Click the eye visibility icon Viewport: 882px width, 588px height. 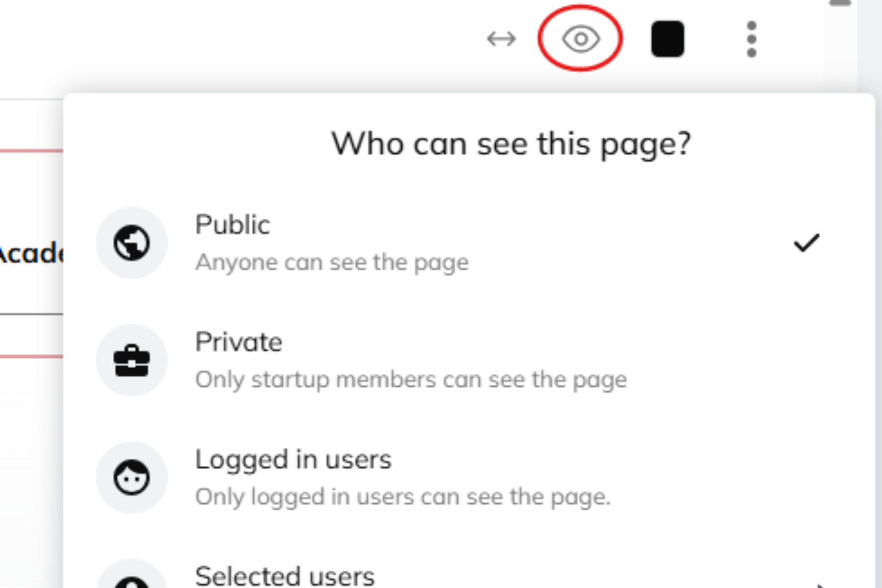(581, 39)
